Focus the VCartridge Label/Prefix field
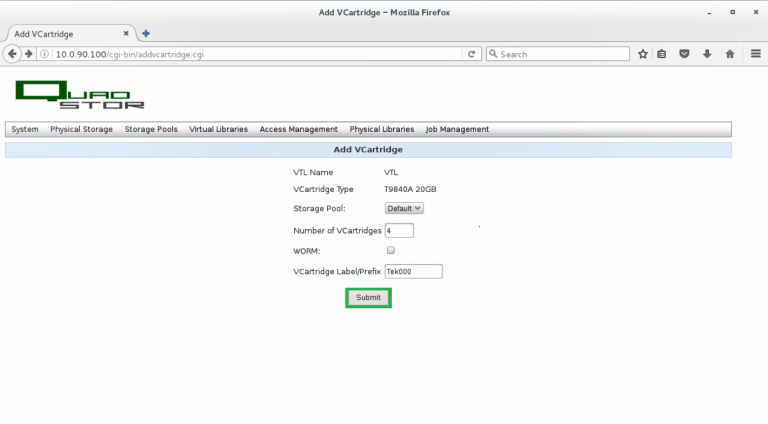Image resolution: width=768 pixels, height=424 pixels. tap(413, 271)
